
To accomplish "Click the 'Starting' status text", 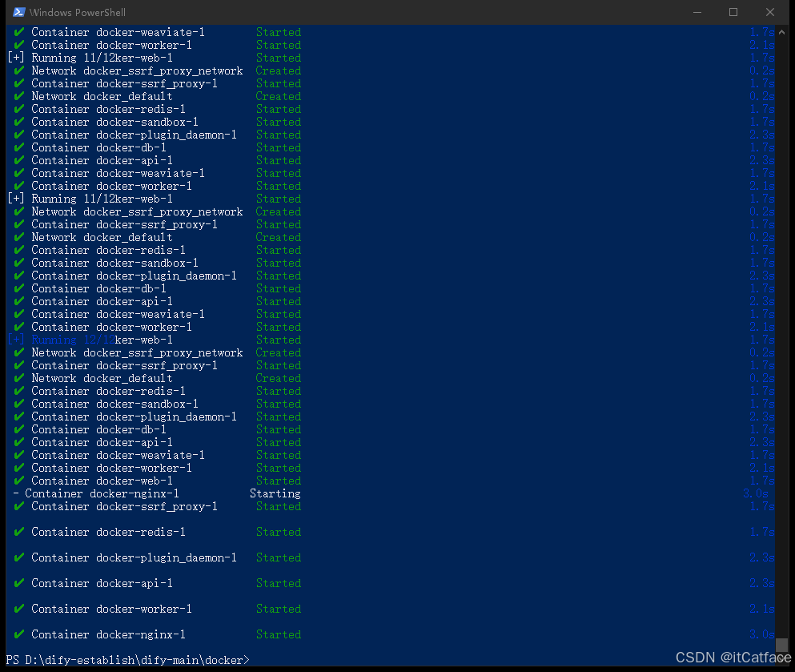I will [275, 493].
